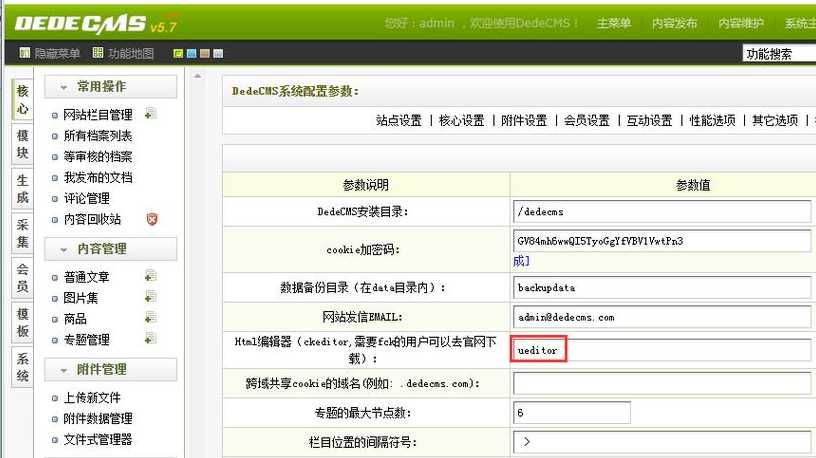The width and height of the screenshot is (816, 458).
Task: Select the 会员设置 config tab
Action: point(587,120)
